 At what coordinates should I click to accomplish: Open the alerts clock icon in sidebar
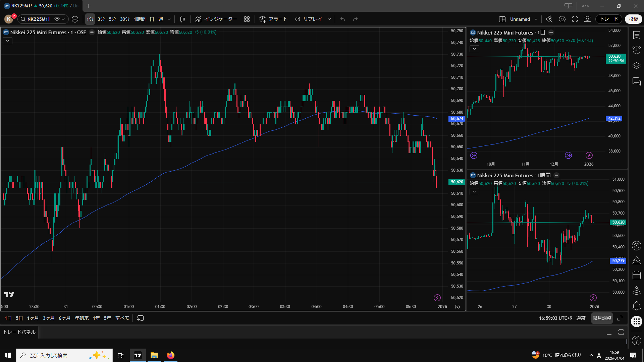pos(636,50)
